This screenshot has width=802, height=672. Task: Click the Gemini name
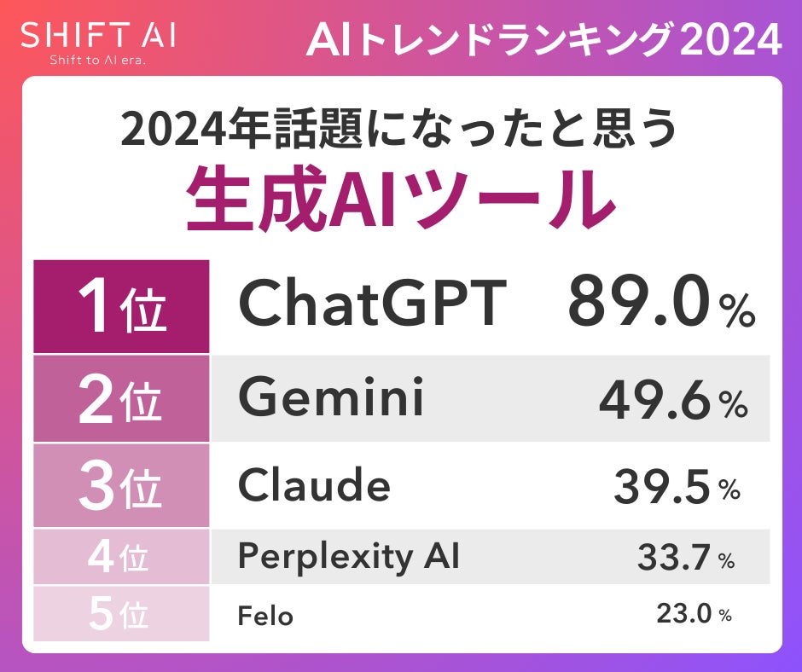coord(331,397)
